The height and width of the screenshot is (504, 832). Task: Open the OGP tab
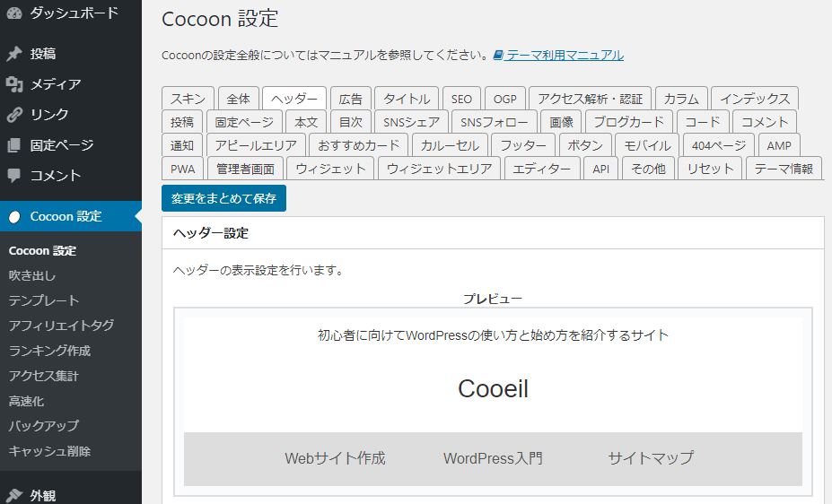(505, 99)
